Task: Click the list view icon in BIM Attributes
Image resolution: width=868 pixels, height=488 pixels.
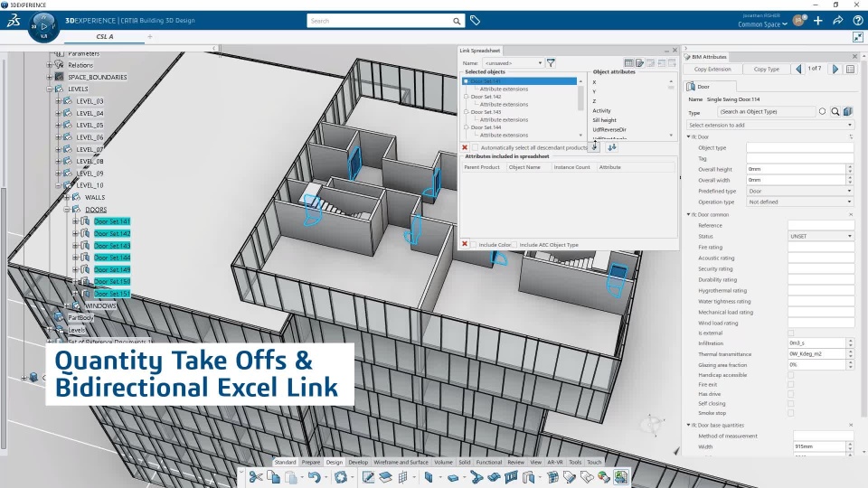Action: click(x=851, y=70)
